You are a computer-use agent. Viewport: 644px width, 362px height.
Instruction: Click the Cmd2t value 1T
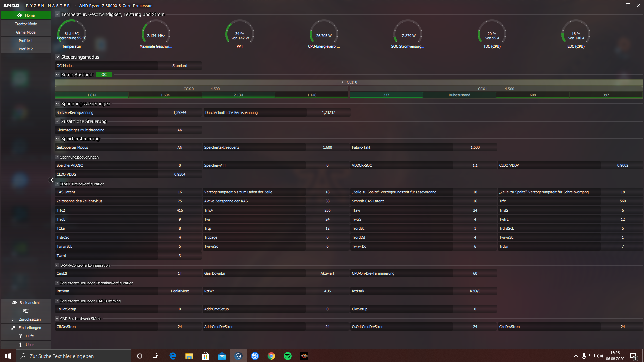click(x=180, y=273)
